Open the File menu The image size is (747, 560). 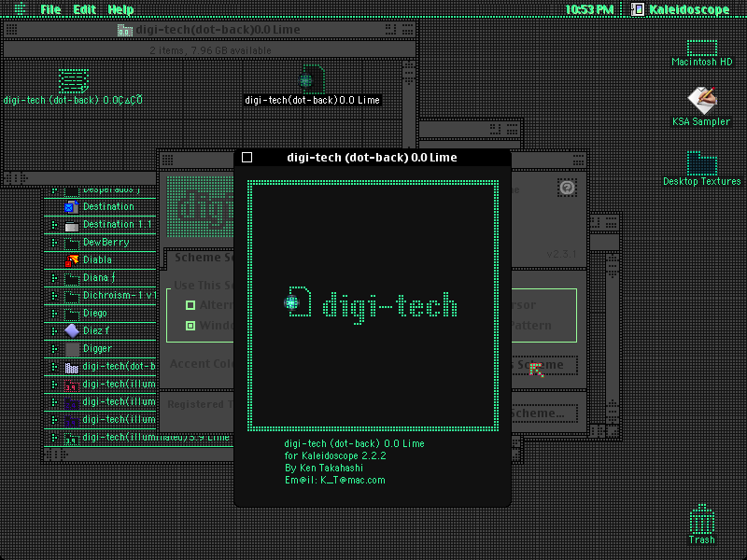click(x=50, y=9)
